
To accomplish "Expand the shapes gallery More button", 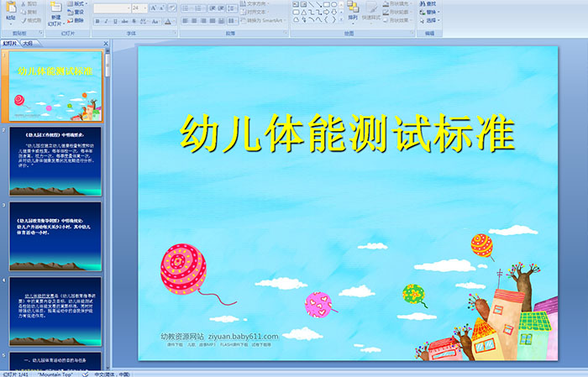I will click(x=341, y=19).
